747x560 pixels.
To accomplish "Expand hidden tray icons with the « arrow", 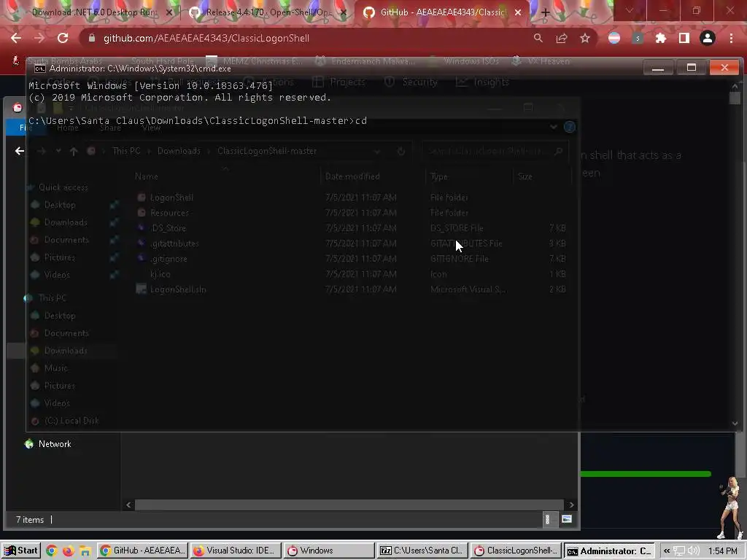I will tap(667, 551).
